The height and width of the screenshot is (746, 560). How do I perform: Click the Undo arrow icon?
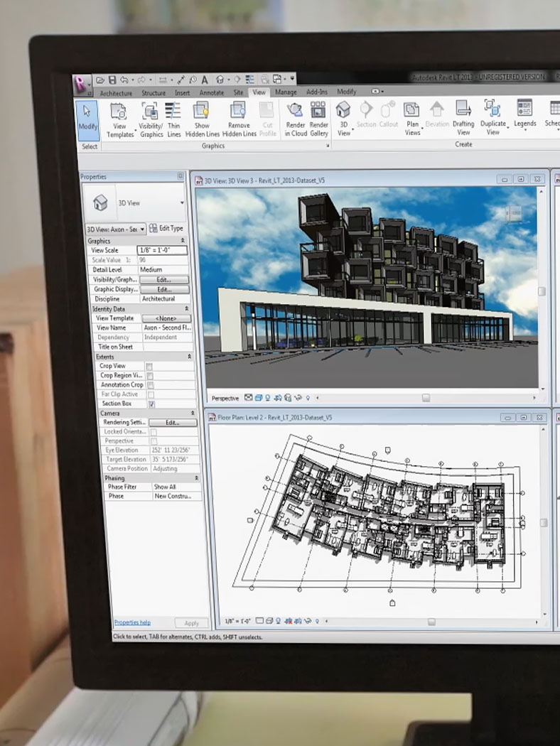point(124,80)
